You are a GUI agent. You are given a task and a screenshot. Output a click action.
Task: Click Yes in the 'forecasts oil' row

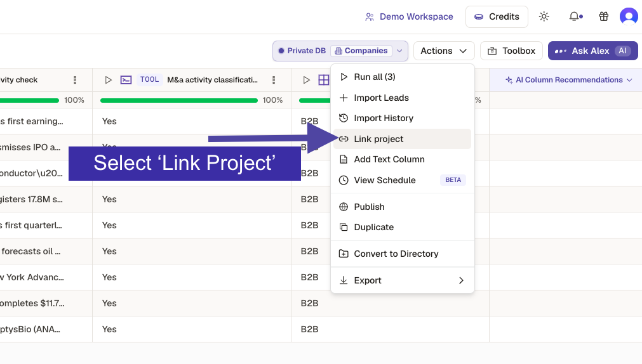[109, 252]
